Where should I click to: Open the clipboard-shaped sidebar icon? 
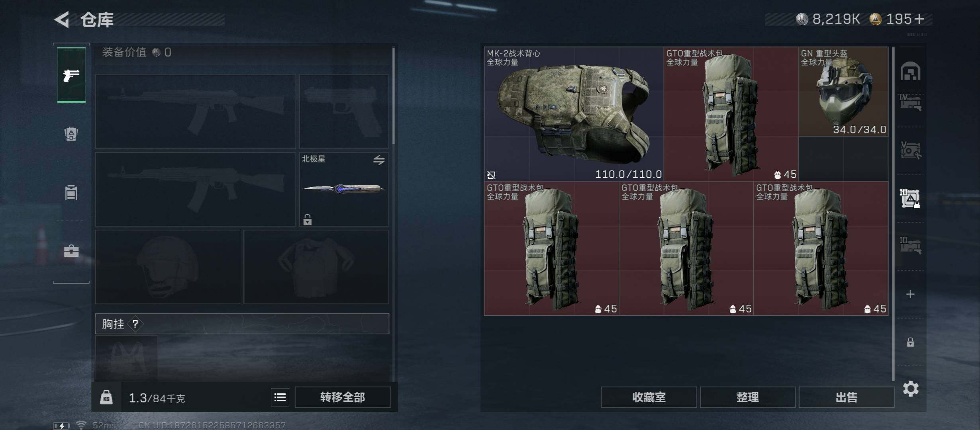71,192
